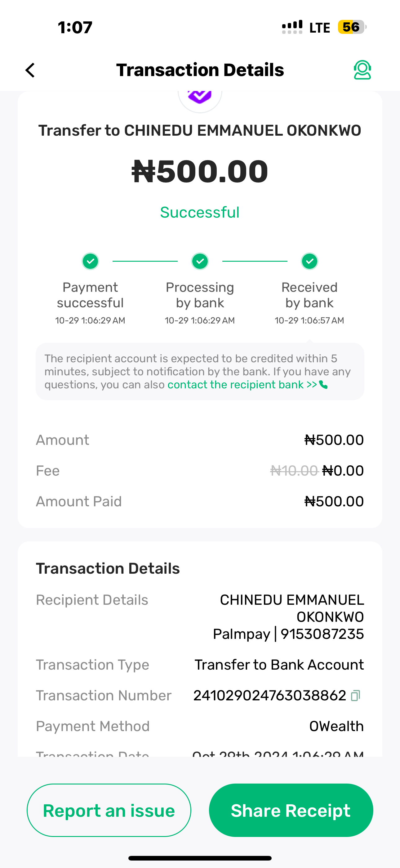400x868 pixels.
Task: Tap the cellular signal bars icon
Action: point(292,27)
